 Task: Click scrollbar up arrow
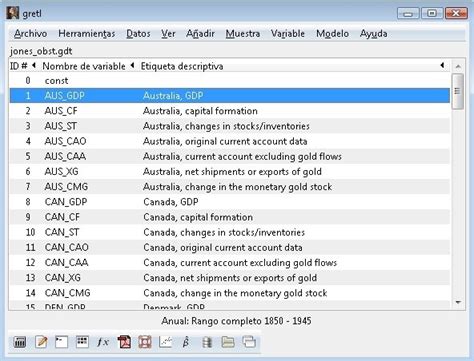click(x=458, y=67)
